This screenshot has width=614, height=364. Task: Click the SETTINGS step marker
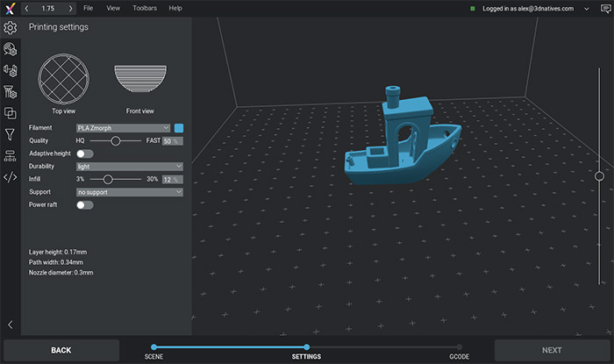pyautogui.click(x=306, y=347)
